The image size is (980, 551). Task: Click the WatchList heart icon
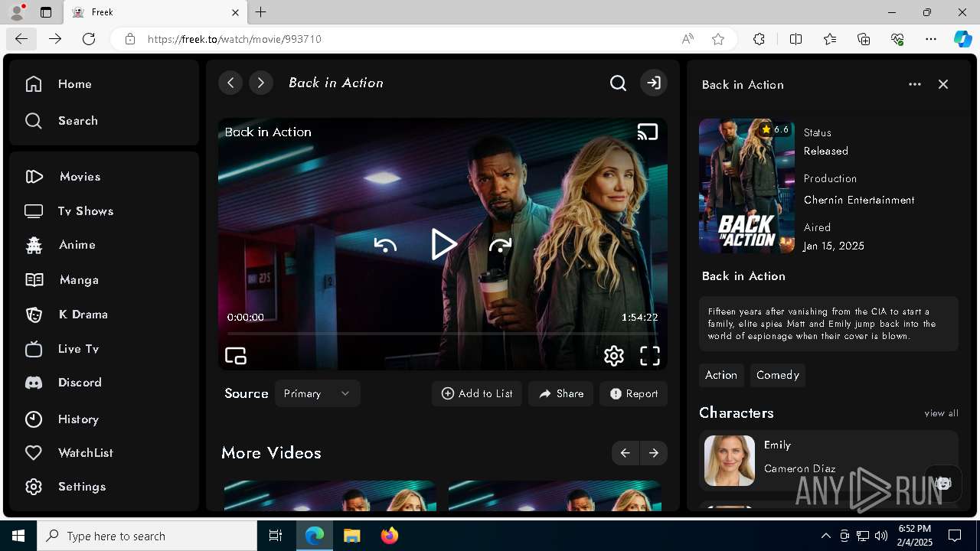coord(34,453)
